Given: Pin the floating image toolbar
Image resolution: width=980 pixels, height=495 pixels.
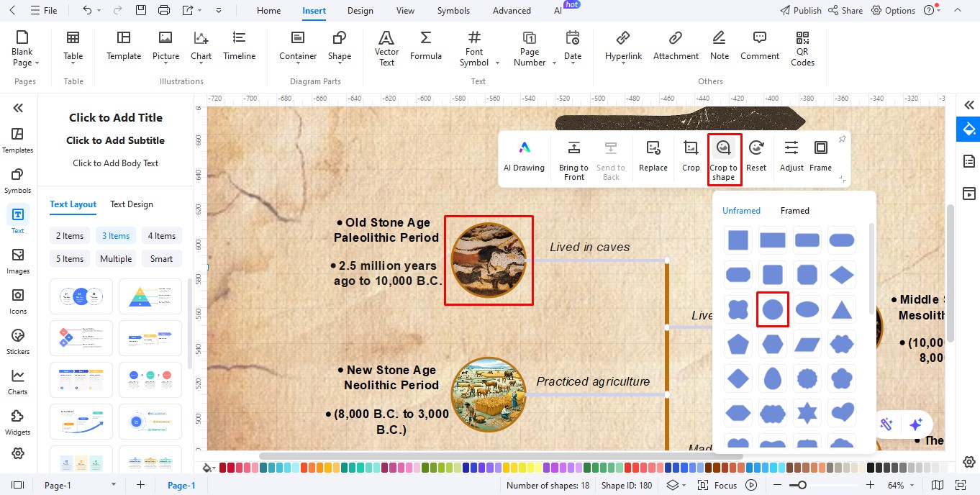Looking at the screenshot, I should point(841,138).
